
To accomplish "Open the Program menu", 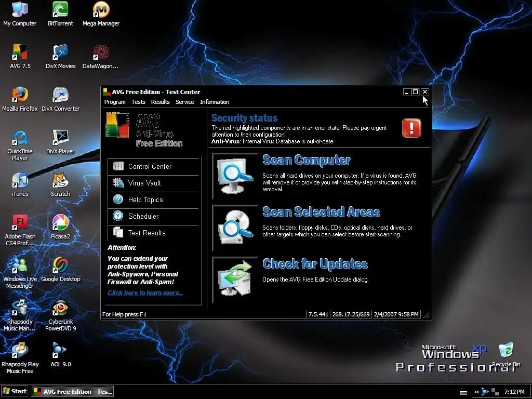I will 115,102.
